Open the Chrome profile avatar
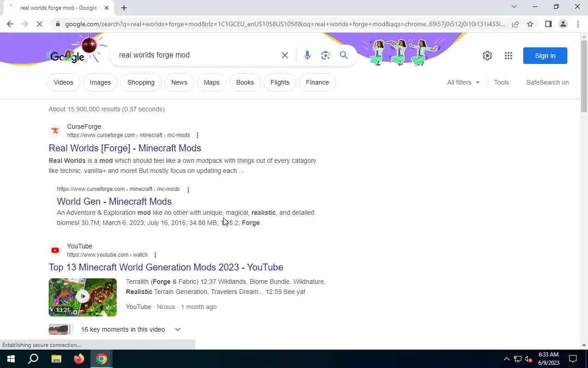The image size is (588, 368). (x=563, y=24)
